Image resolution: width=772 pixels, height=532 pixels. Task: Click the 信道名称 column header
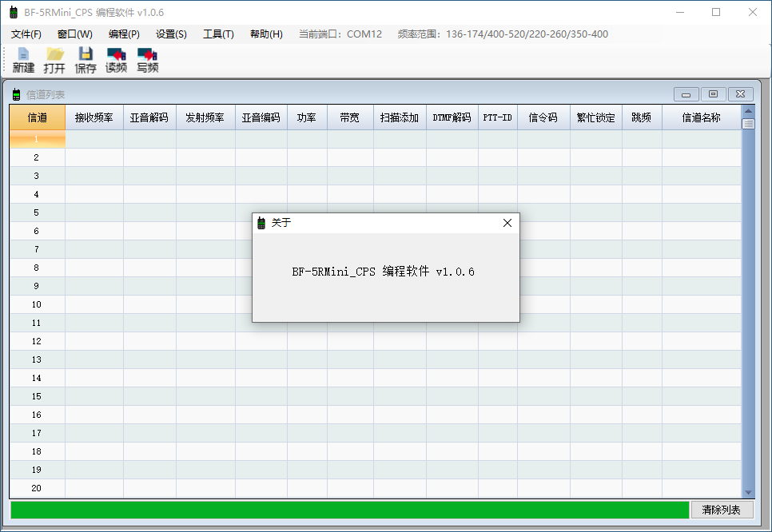[x=701, y=117]
